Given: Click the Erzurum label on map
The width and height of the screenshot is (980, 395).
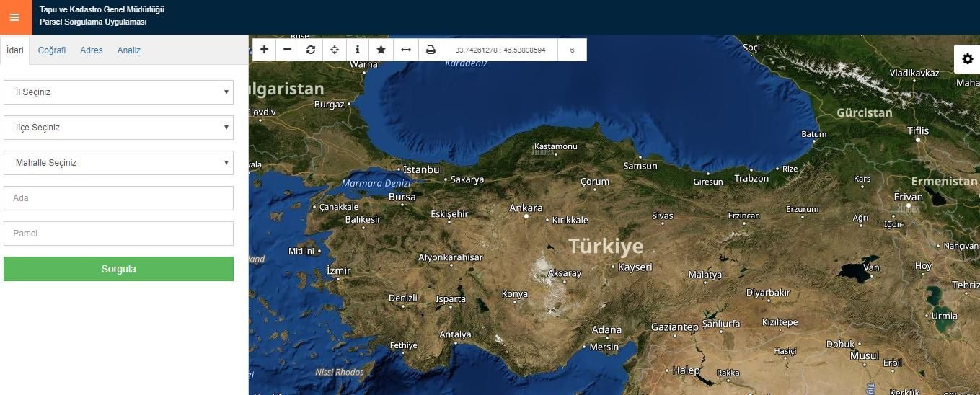Looking at the screenshot, I should [x=803, y=209].
